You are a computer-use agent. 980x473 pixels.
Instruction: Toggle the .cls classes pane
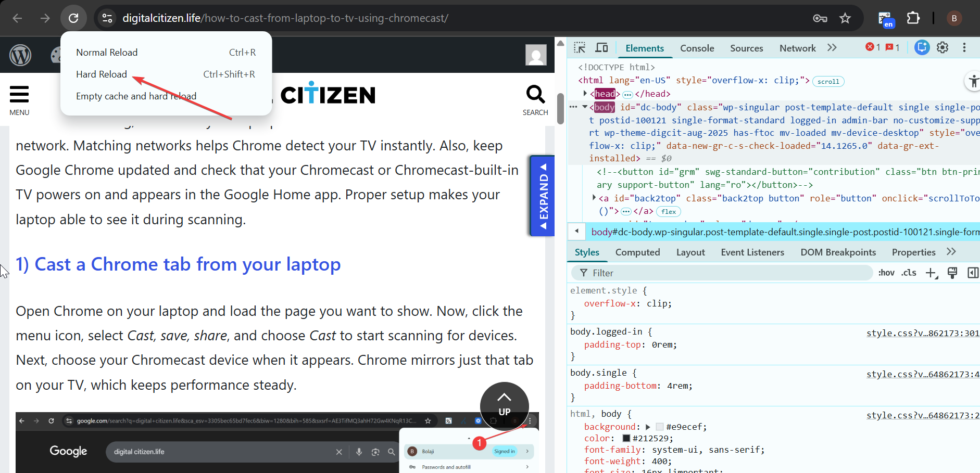point(909,273)
